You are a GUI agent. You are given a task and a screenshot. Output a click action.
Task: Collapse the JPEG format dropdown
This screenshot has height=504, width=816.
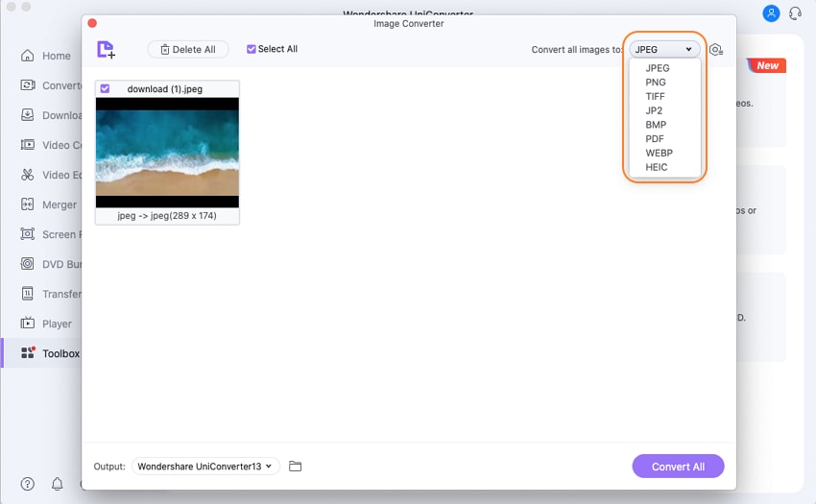tap(664, 50)
